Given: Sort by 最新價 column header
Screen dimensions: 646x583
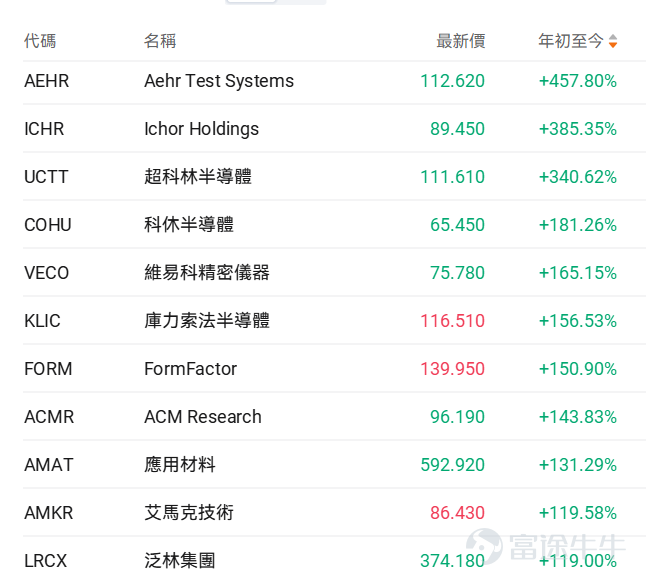Looking at the screenshot, I should [x=461, y=41].
